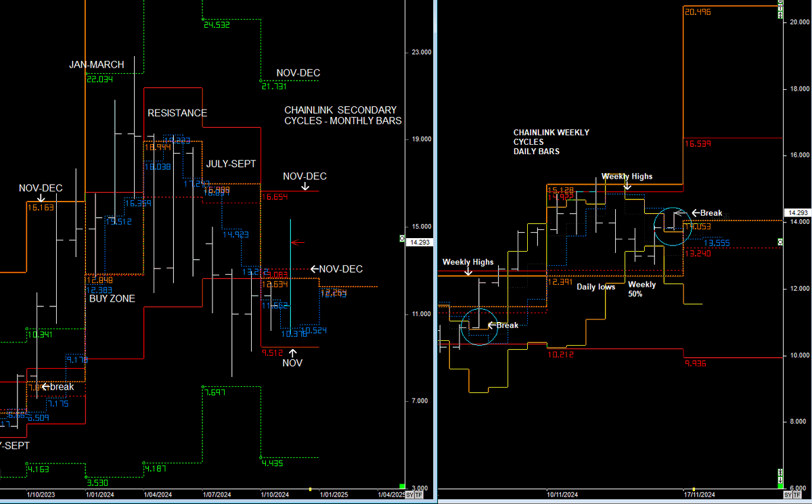Click the orange 16.163 level value

tap(40, 208)
